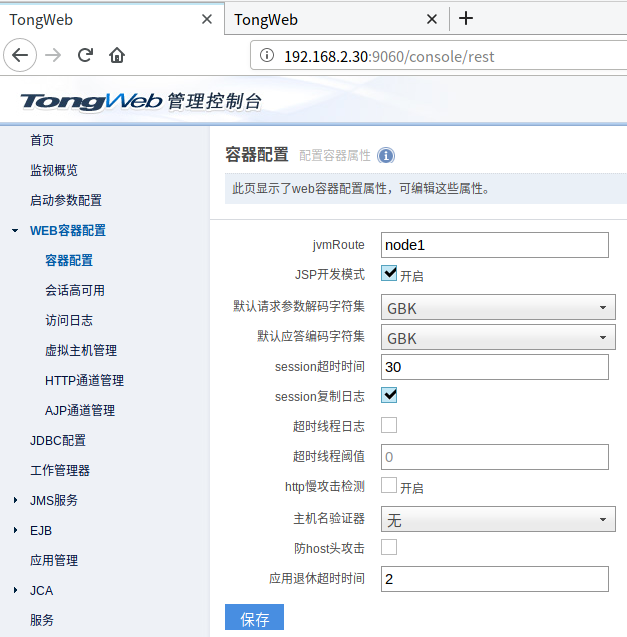
Task: Open HTTP通道管理 submenu item
Action: click(85, 380)
